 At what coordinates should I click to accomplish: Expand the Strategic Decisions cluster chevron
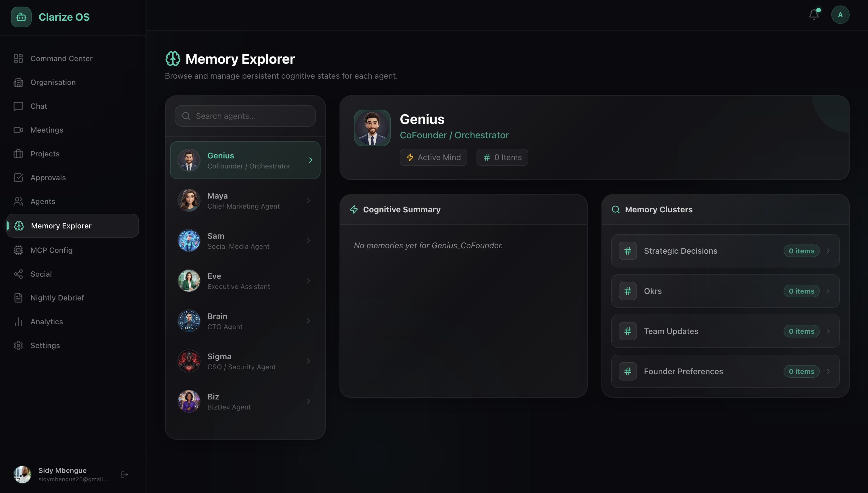pos(828,251)
